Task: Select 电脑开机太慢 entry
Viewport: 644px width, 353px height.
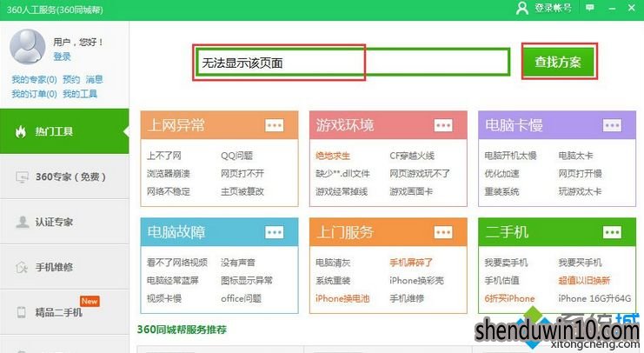Action: 510,156
